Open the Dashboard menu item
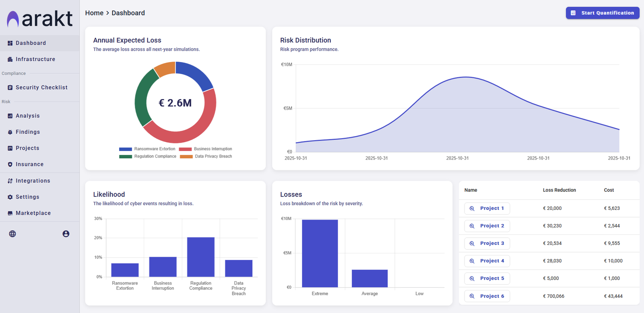Image resolution: width=644 pixels, height=313 pixels. pos(31,43)
